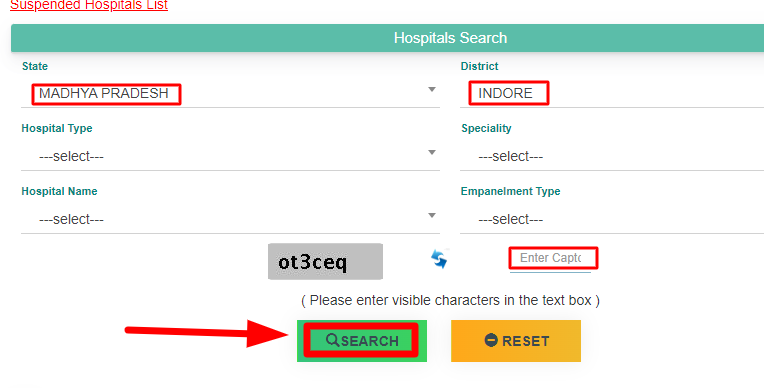The image size is (764, 388).
Task: Open the State field showing MADHYA PRADESH
Action: (230, 94)
